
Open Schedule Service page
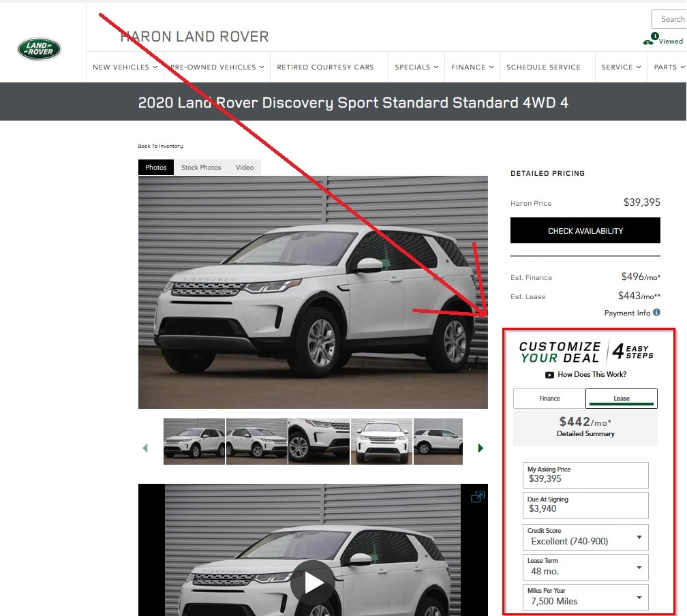pos(543,67)
